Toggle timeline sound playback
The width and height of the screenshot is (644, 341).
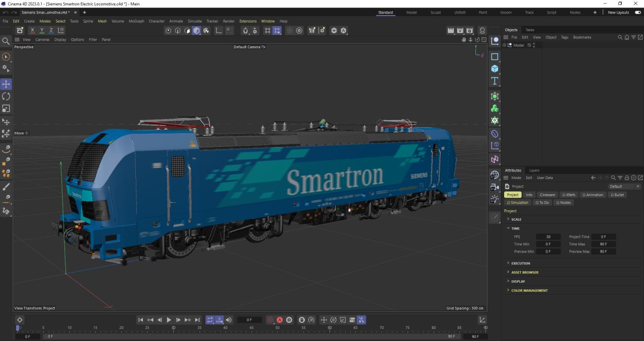(x=229, y=320)
